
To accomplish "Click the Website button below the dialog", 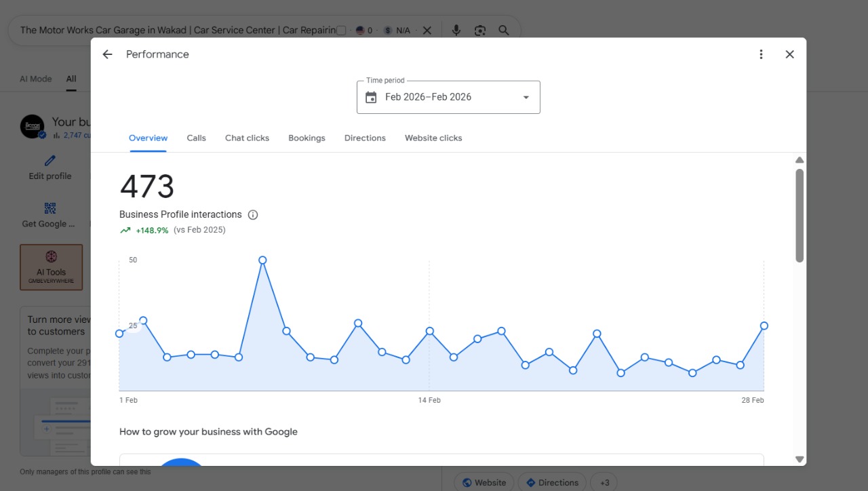I will [484, 482].
